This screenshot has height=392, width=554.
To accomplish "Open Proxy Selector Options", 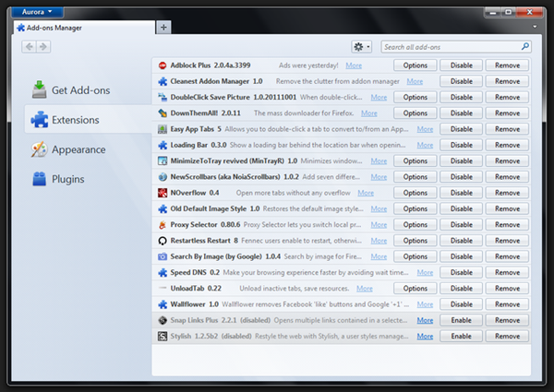I will click(x=415, y=225).
